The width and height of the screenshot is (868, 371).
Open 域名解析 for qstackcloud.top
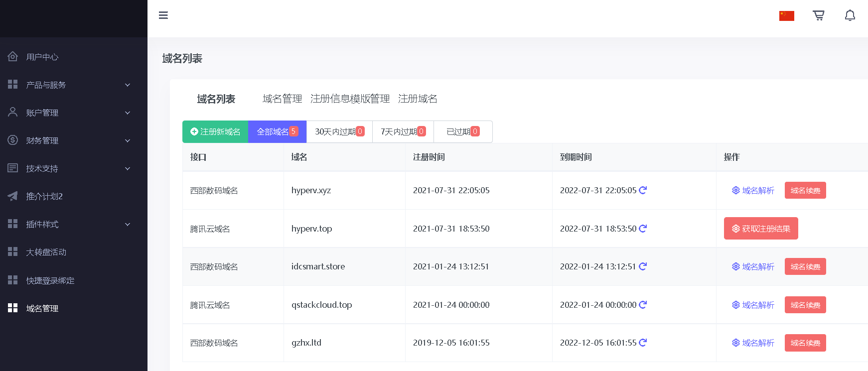pos(753,305)
